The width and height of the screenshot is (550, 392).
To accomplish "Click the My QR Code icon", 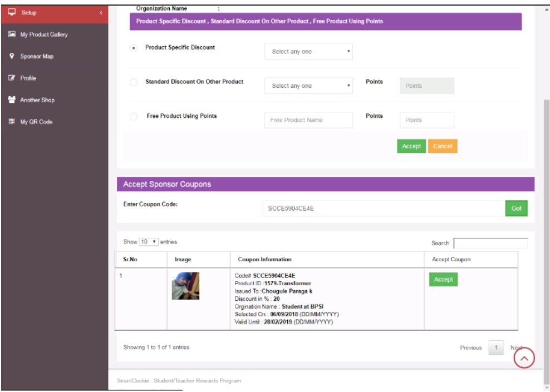I will tap(12, 122).
